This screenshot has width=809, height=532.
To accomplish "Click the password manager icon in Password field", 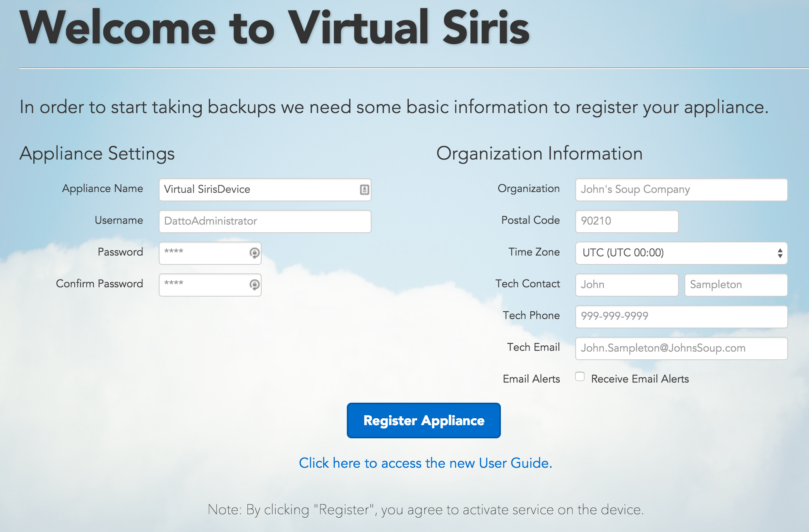I will [x=254, y=253].
